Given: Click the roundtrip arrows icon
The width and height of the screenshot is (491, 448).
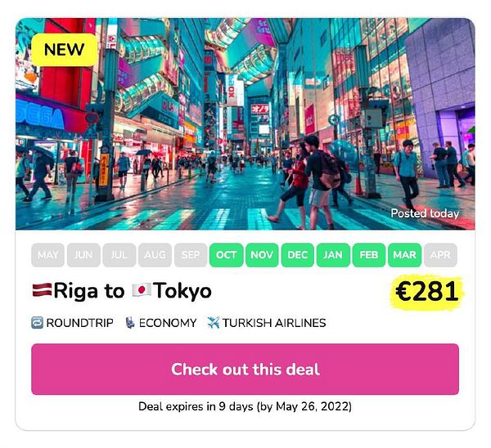Looking at the screenshot, I should (38, 323).
